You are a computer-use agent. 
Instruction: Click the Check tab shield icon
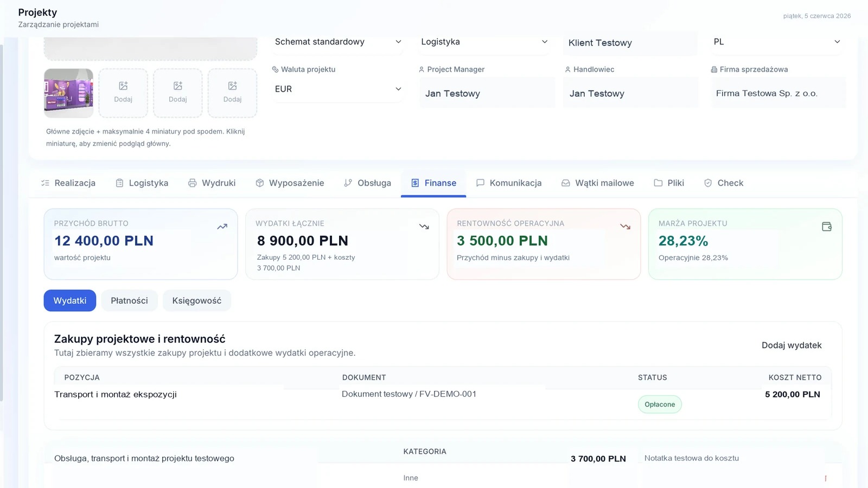tap(708, 183)
